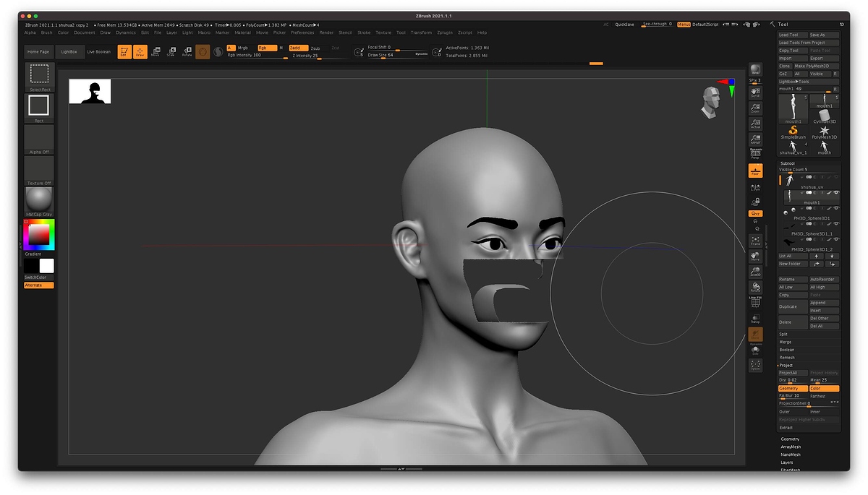Open the Preferences menu
The image size is (868, 495).
coord(302,33)
